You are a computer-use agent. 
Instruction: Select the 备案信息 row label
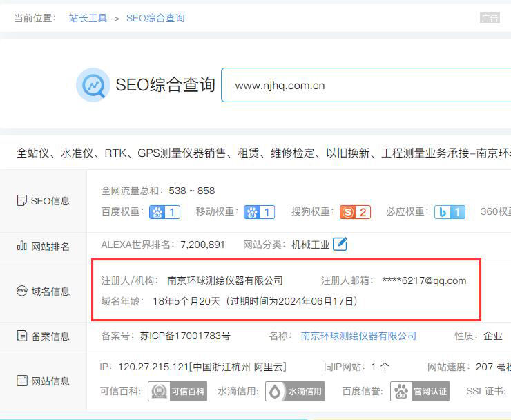pyautogui.click(x=43, y=336)
